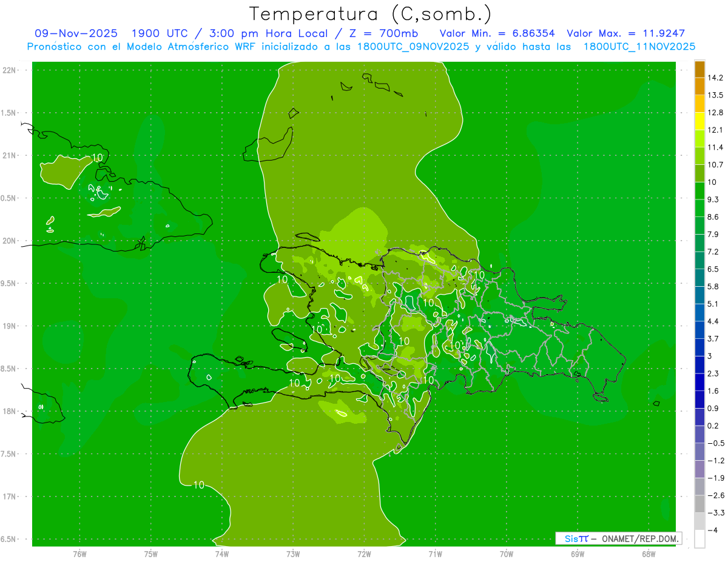728x562 pixels.
Task: Pick the lime swatch between 11.4 and 12.1
Action: point(699,139)
